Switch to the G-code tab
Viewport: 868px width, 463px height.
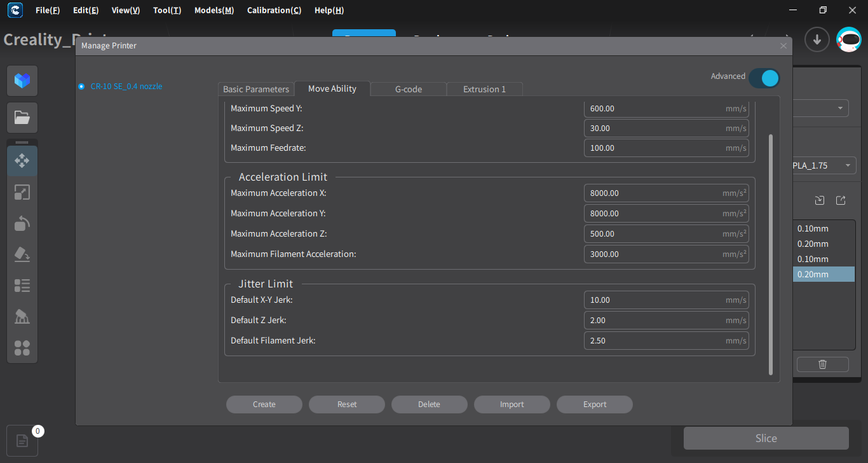[409, 89]
